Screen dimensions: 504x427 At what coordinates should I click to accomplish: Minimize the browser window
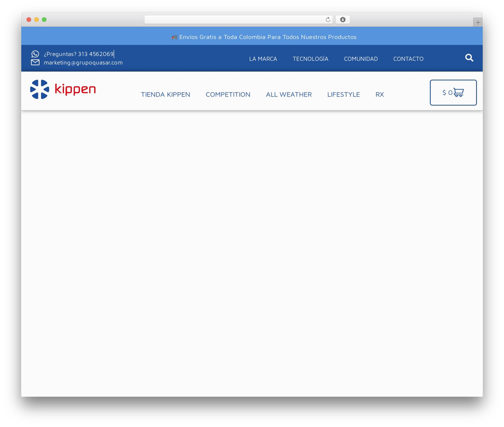37,20
